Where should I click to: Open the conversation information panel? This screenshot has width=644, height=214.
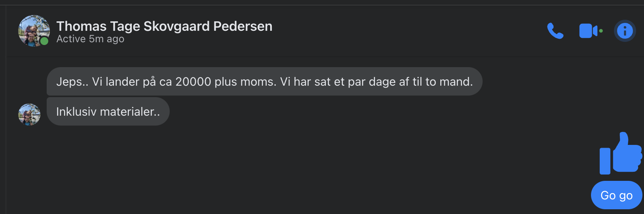coord(625,31)
